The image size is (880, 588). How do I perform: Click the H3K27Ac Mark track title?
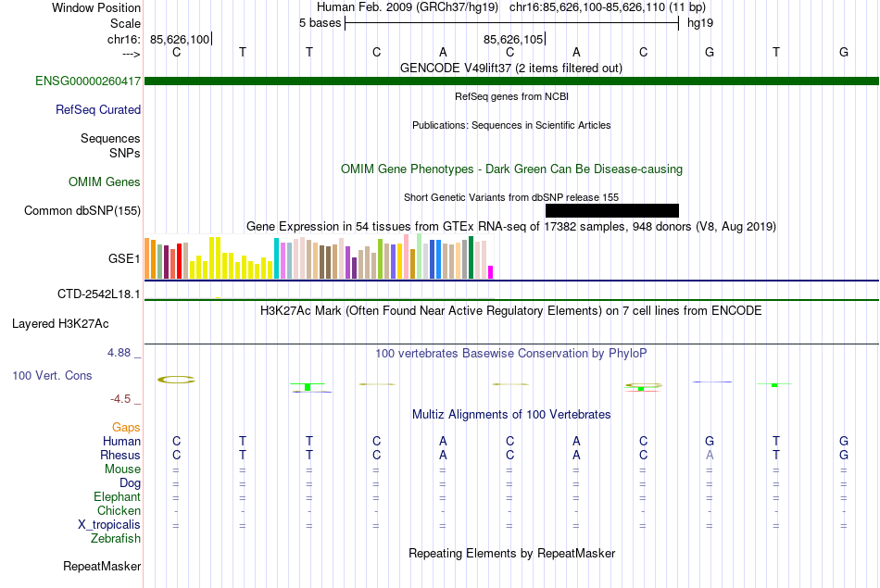coord(511,311)
